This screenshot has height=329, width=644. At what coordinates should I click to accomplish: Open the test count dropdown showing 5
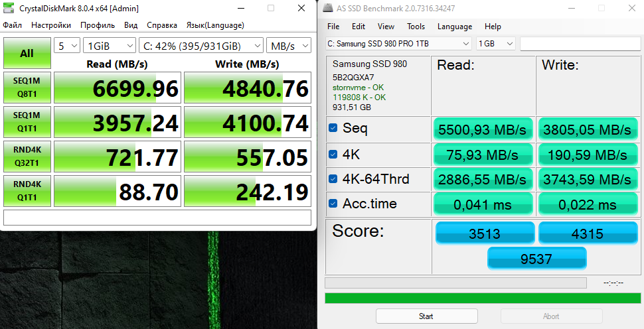point(67,46)
